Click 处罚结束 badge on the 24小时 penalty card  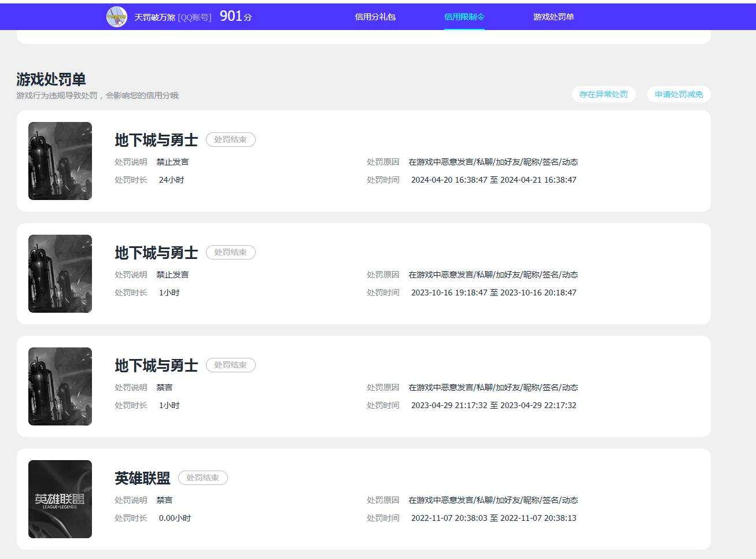click(x=231, y=139)
